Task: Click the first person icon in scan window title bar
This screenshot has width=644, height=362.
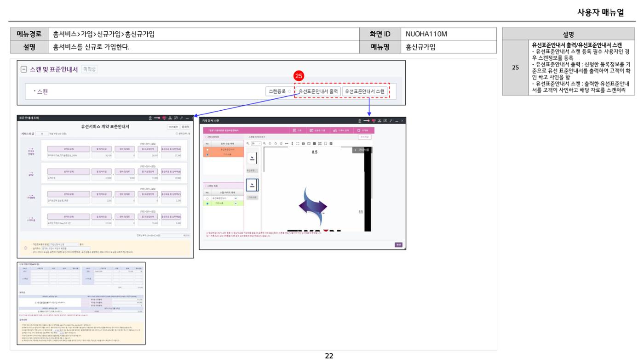Action: click(x=360, y=120)
